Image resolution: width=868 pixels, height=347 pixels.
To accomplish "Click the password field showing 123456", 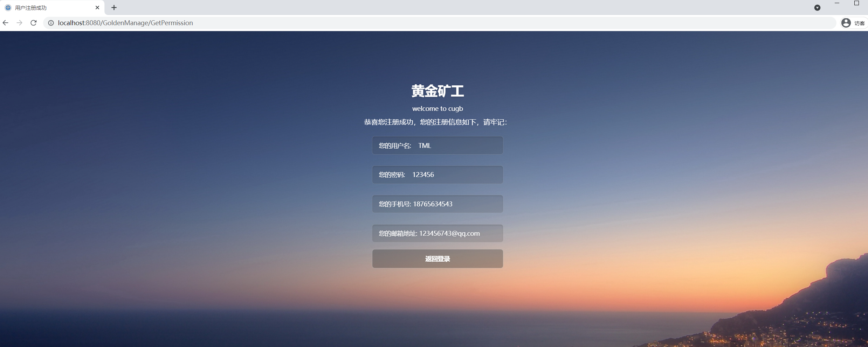I will coord(438,175).
